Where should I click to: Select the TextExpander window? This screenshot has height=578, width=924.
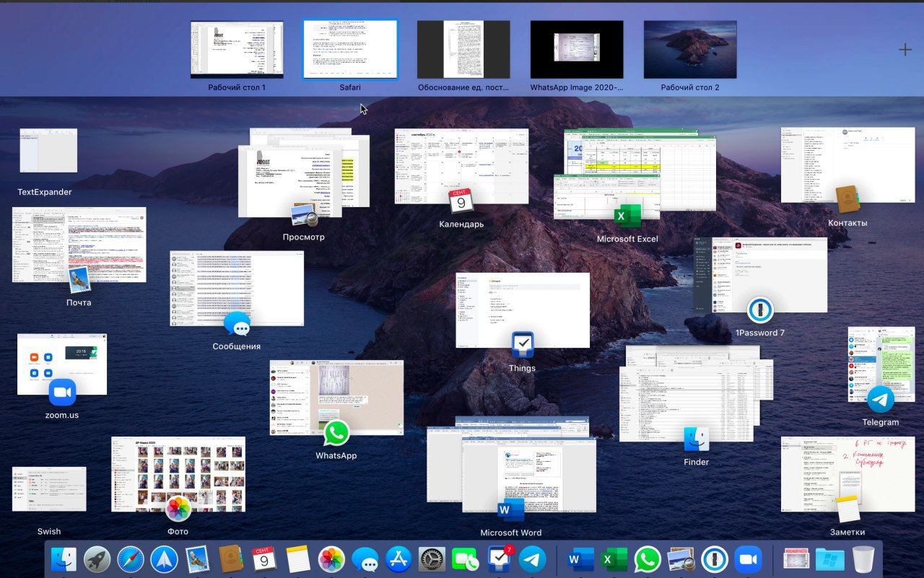point(48,150)
